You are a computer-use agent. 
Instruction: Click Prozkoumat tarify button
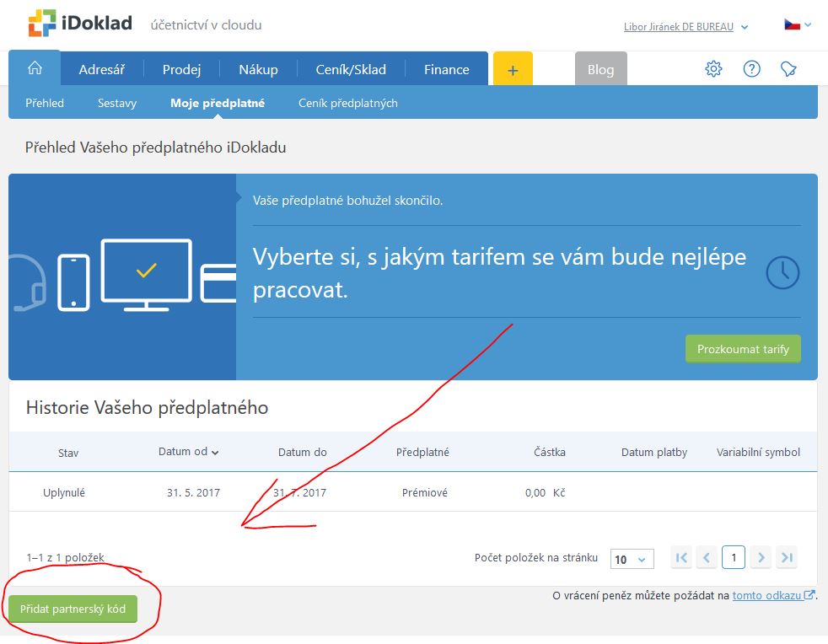click(743, 349)
